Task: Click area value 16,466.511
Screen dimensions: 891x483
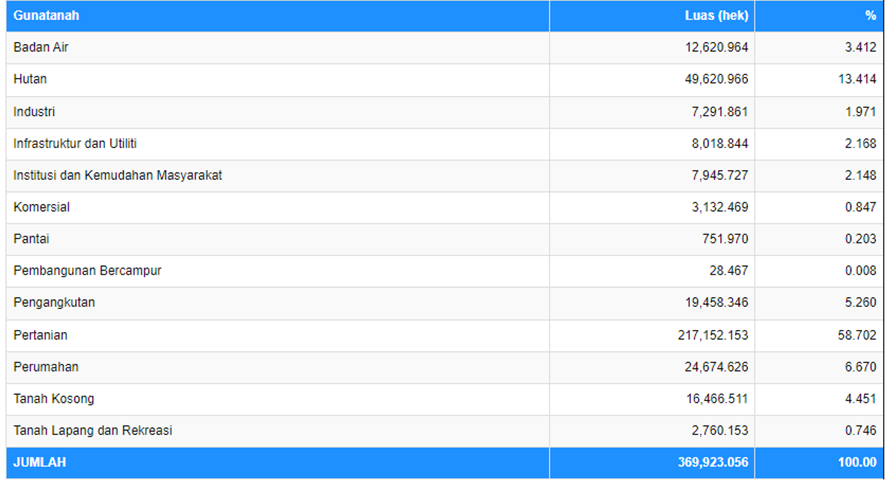Action: [x=717, y=399]
